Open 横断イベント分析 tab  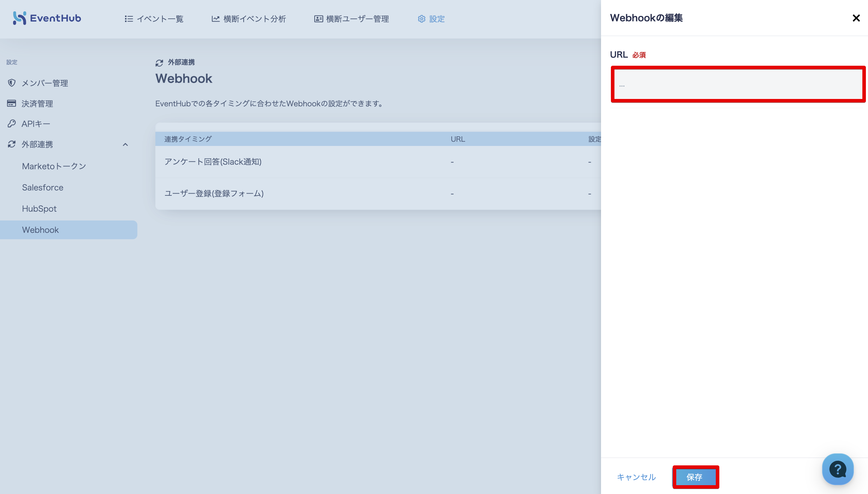click(249, 19)
